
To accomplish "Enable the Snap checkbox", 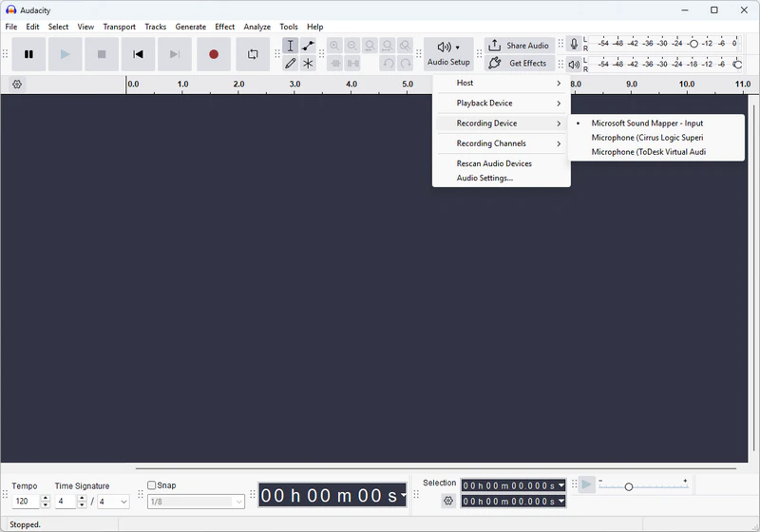I will 152,485.
